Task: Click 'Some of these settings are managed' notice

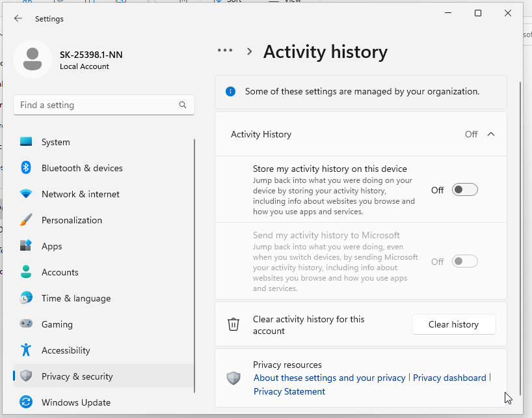Action: click(x=362, y=91)
